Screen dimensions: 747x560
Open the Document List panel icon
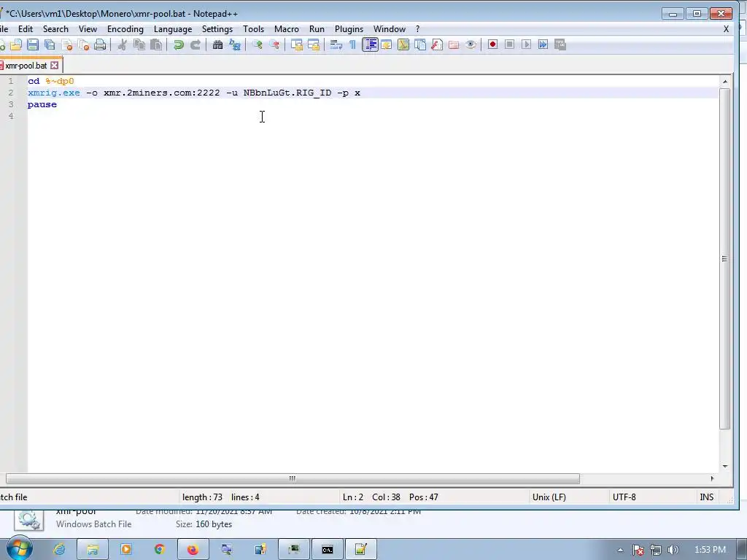click(x=420, y=44)
